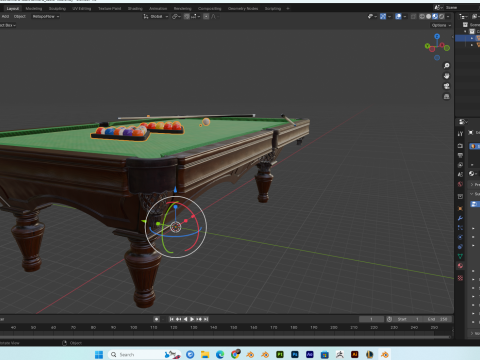This screenshot has height=360, width=480.
Task: Switch perspective/orthographic with the grid icon
Action: pos(447,97)
